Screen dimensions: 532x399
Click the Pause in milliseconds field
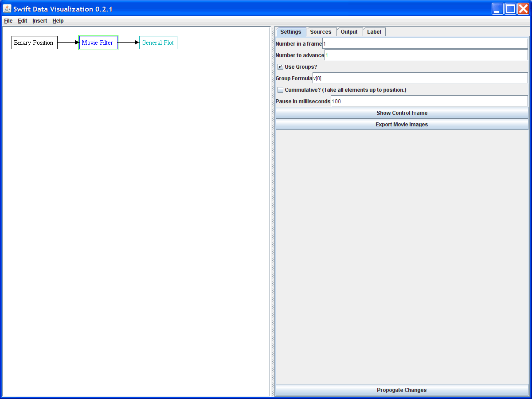(429, 101)
